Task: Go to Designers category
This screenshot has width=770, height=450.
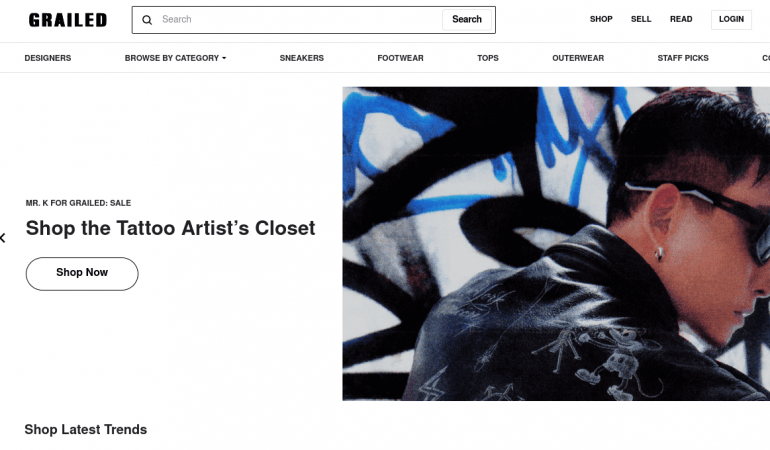Action: click(x=48, y=58)
